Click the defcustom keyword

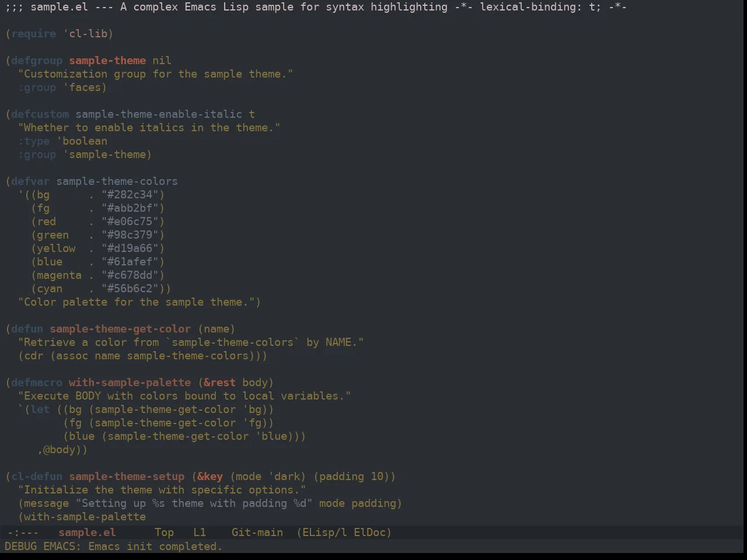coord(40,114)
